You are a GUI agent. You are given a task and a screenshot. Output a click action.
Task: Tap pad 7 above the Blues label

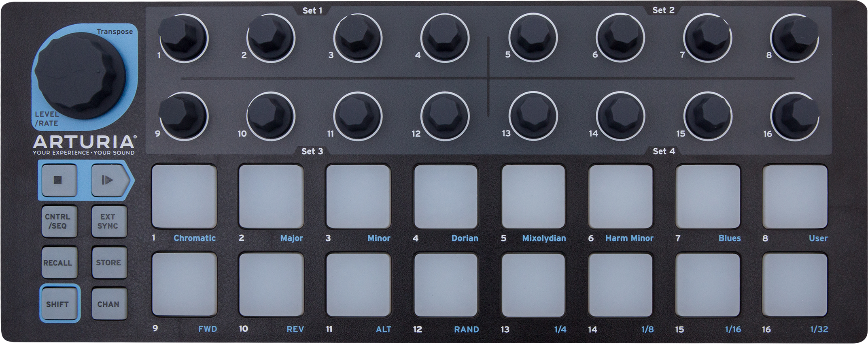pyautogui.click(x=708, y=197)
